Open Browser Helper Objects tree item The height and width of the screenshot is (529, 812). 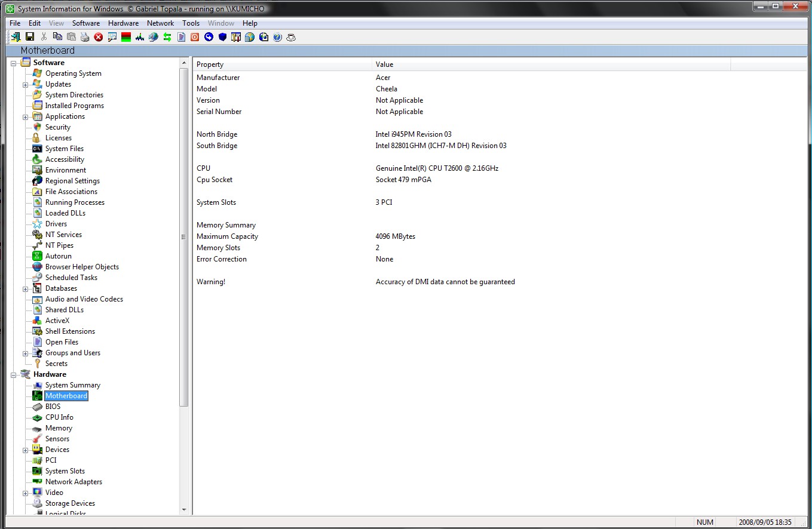(82, 267)
